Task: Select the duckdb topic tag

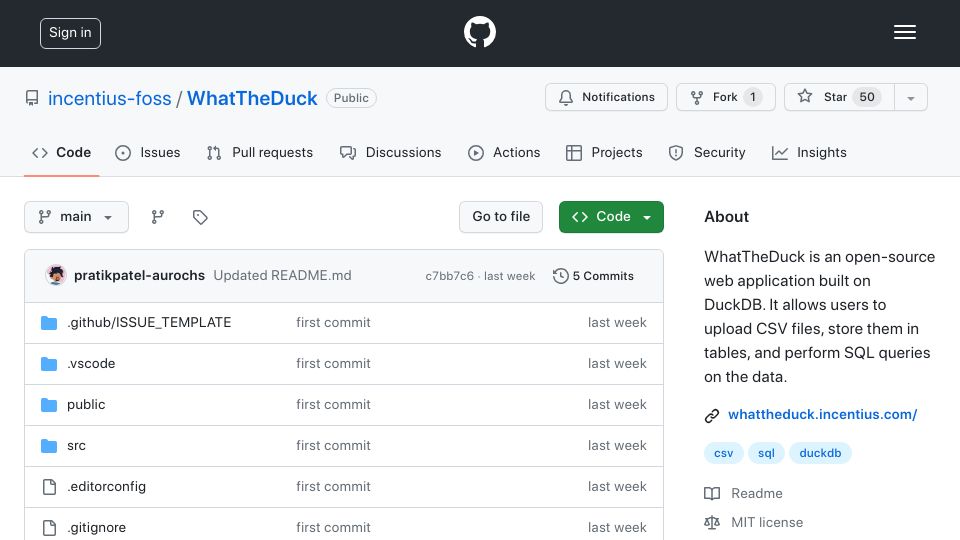Action: [x=820, y=453]
